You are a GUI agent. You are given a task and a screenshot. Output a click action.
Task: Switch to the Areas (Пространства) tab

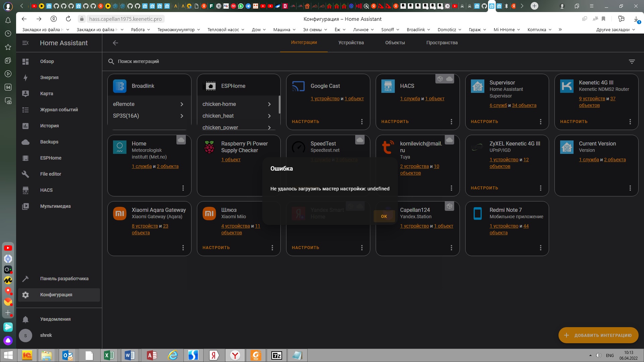pyautogui.click(x=442, y=43)
